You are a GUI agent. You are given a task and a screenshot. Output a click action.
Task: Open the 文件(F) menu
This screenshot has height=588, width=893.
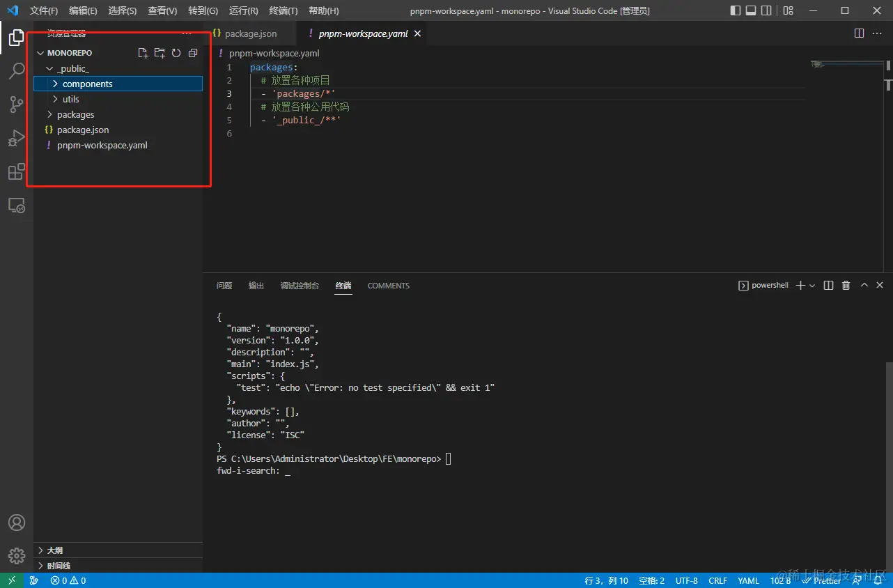[x=44, y=10]
